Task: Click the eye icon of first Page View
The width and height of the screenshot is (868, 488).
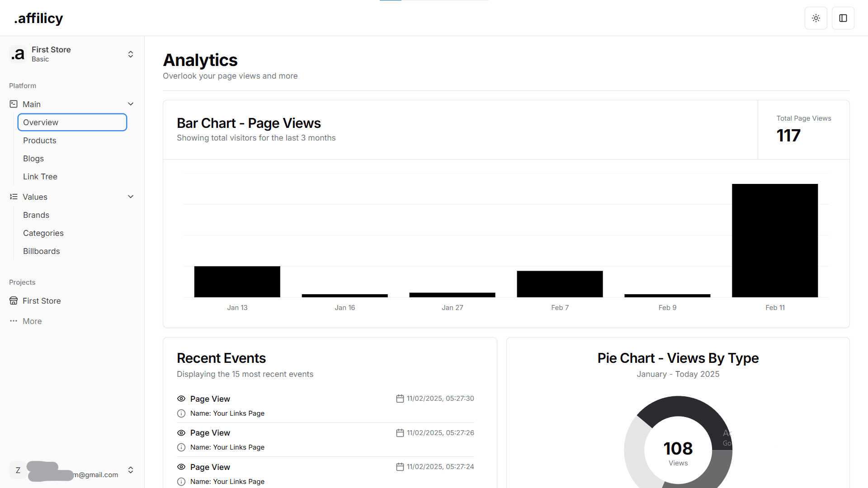Action: (181, 399)
